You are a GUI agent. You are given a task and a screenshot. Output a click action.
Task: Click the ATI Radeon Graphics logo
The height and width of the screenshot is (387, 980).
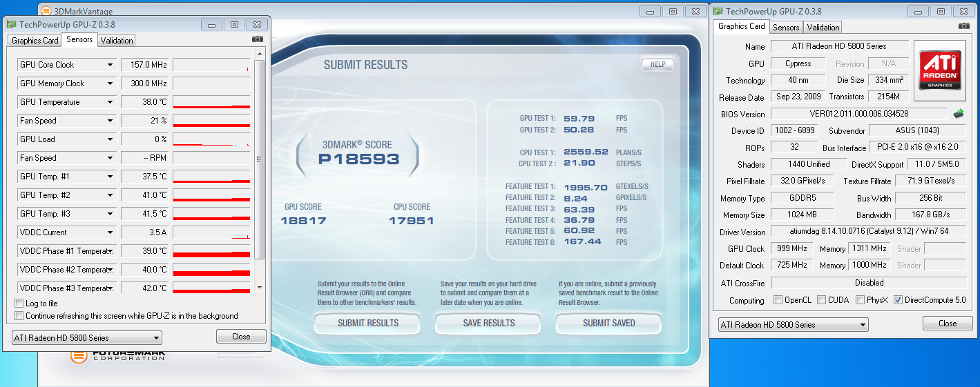pos(939,70)
